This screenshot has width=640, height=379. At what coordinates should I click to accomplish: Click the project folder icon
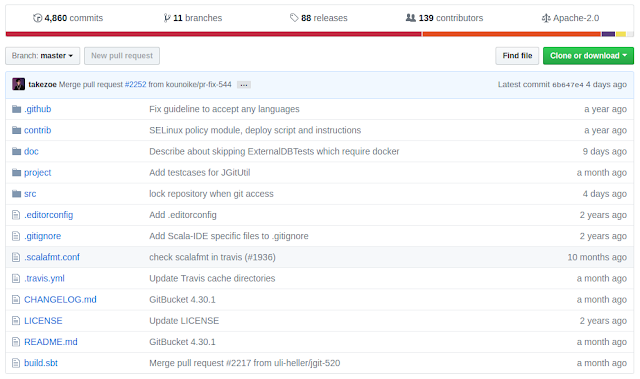click(x=16, y=173)
